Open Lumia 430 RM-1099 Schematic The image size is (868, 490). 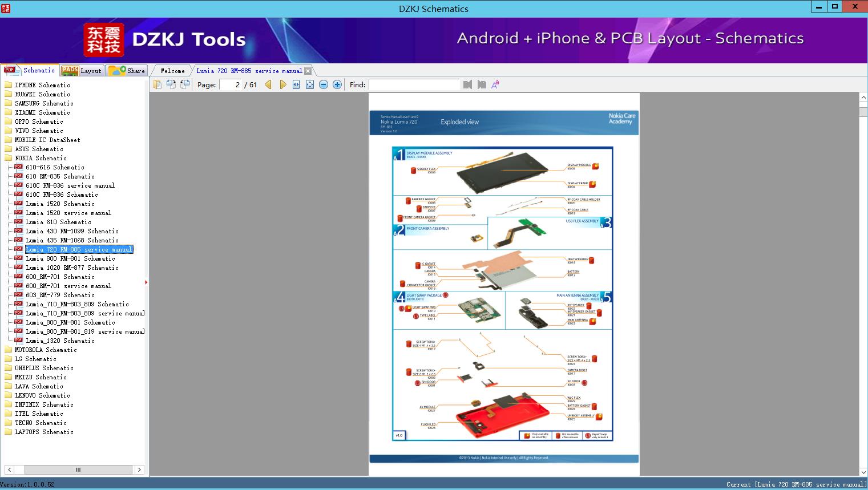pyautogui.click(x=72, y=231)
